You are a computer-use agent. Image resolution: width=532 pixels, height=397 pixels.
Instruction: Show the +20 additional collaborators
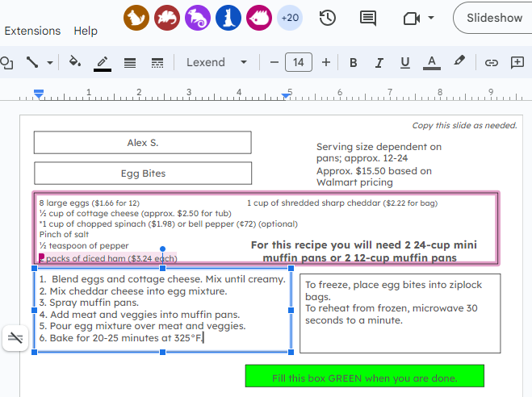[x=289, y=18]
